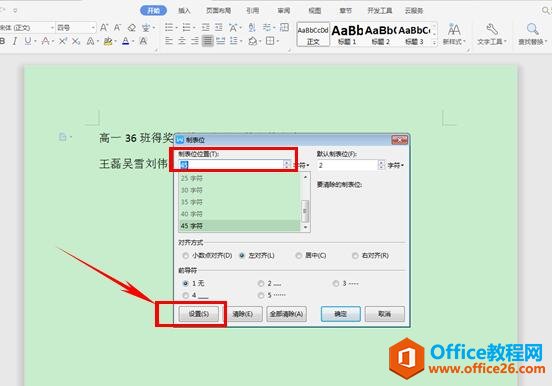Click the character shading A icon
The image size is (552, 386).
click(x=143, y=41)
